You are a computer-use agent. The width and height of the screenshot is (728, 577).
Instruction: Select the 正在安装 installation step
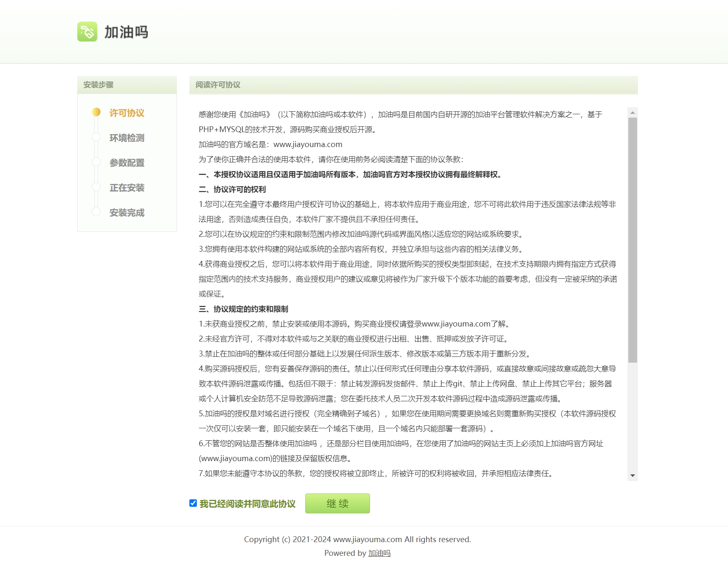pos(127,188)
